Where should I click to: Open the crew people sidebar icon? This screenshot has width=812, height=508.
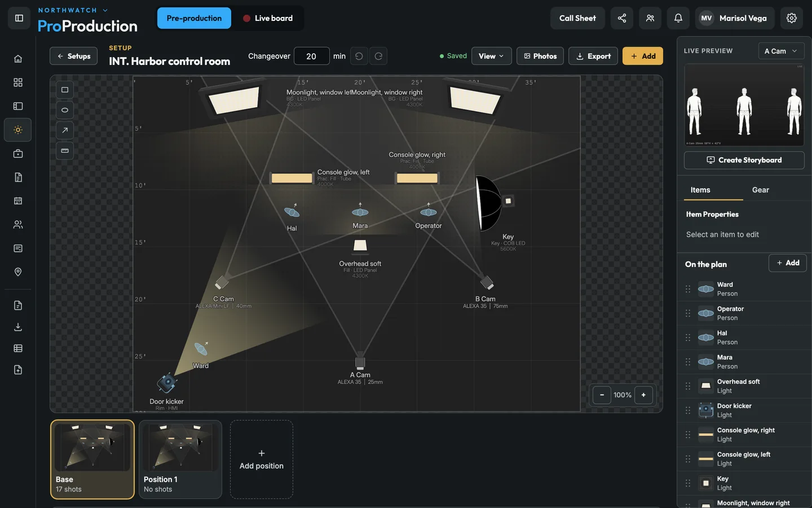pos(18,225)
